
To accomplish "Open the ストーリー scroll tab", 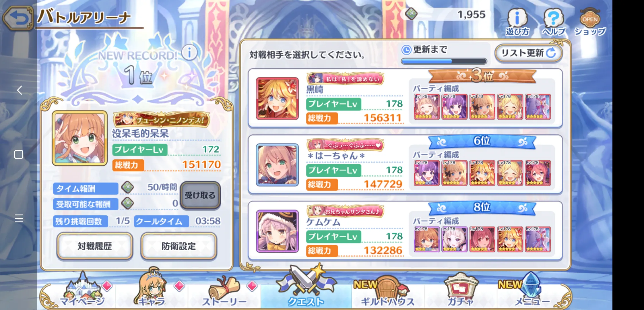I will (224, 291).
